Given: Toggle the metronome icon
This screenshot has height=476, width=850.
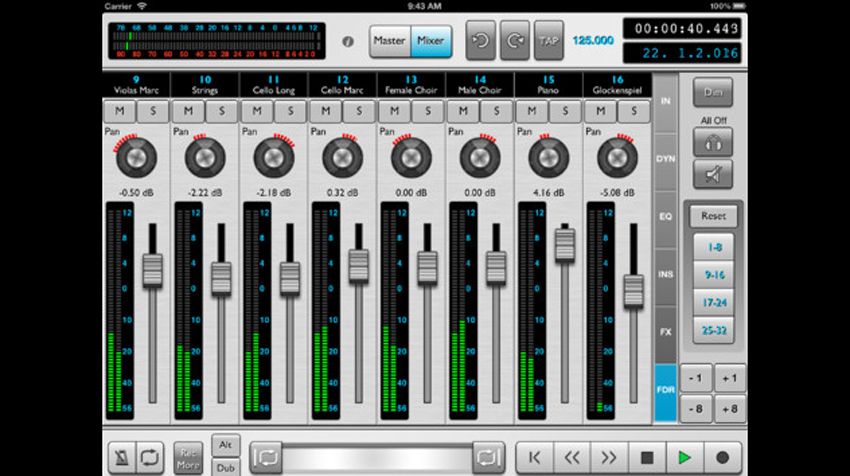Looking at the screenshot, I should pyautogui.click(x=121, y=458).
